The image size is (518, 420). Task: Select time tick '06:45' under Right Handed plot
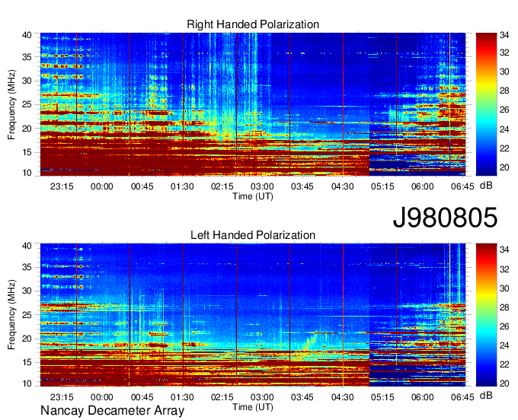point(462,186)
